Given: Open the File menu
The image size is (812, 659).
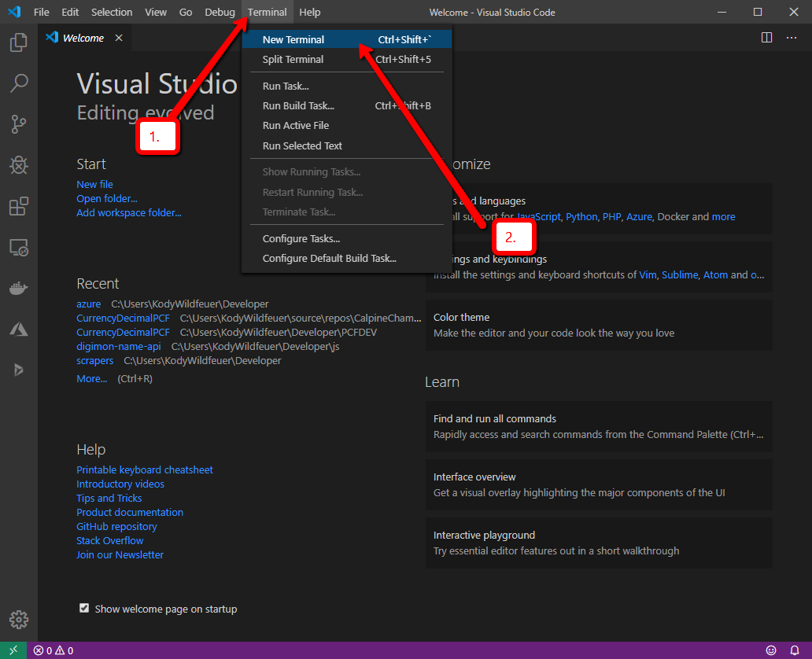Looking at the screenshot, I should pos(42,12).
